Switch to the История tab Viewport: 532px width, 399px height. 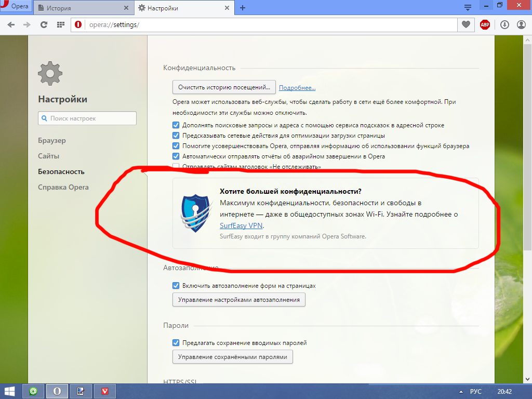click(84, 8)
